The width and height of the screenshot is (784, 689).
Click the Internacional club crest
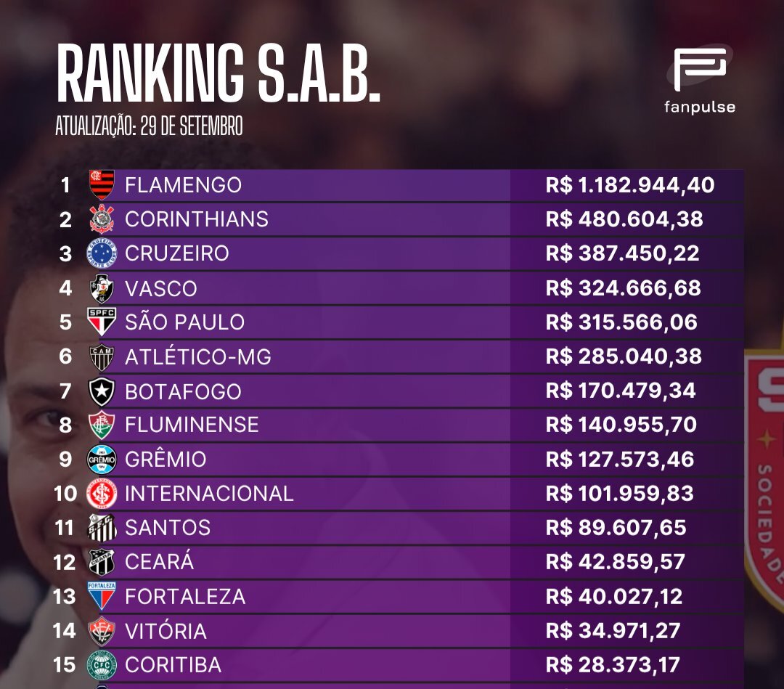click(x=102, y=494)
